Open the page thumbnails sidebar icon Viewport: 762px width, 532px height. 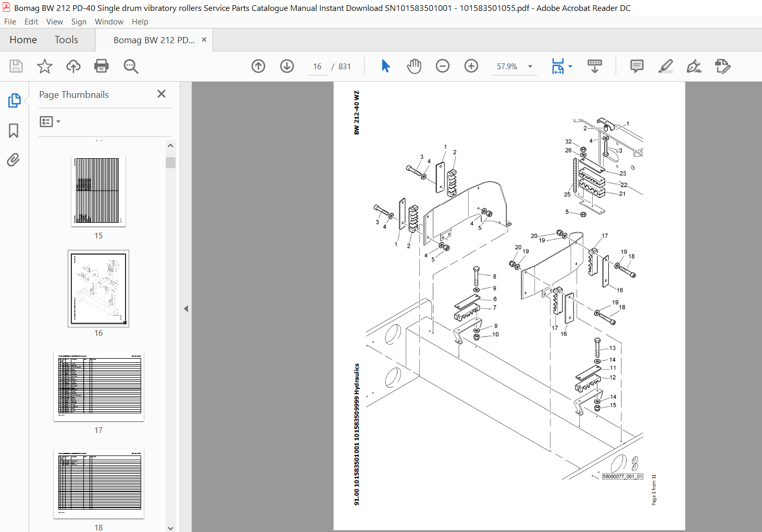point(14,100)
